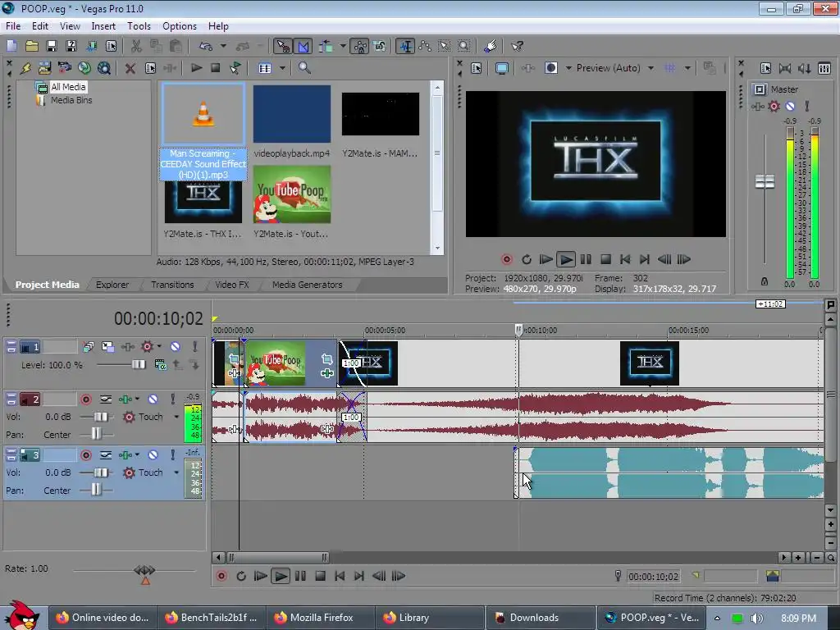Adjust track 1 Level slider
Screen dimensions: 840x630
(138, 365)
